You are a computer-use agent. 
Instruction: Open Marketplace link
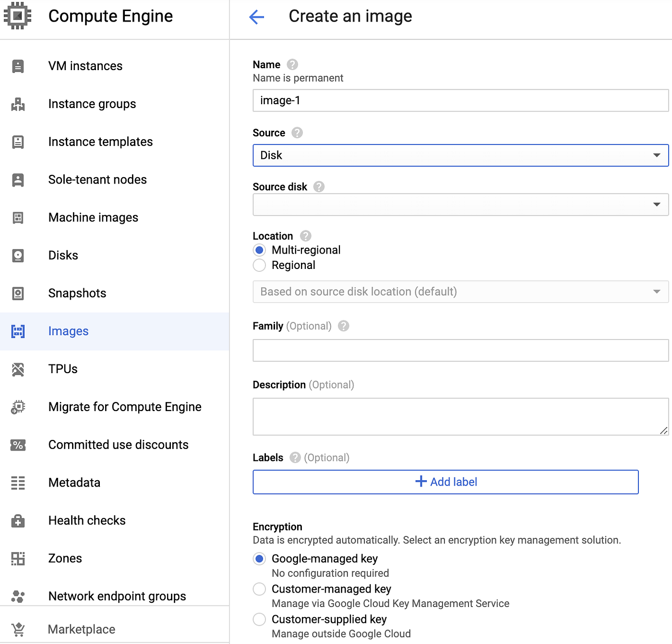click(x=114, y=629)
